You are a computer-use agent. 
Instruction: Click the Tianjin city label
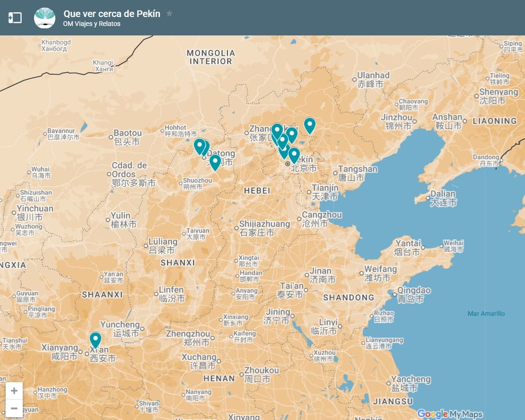(325, 192)
